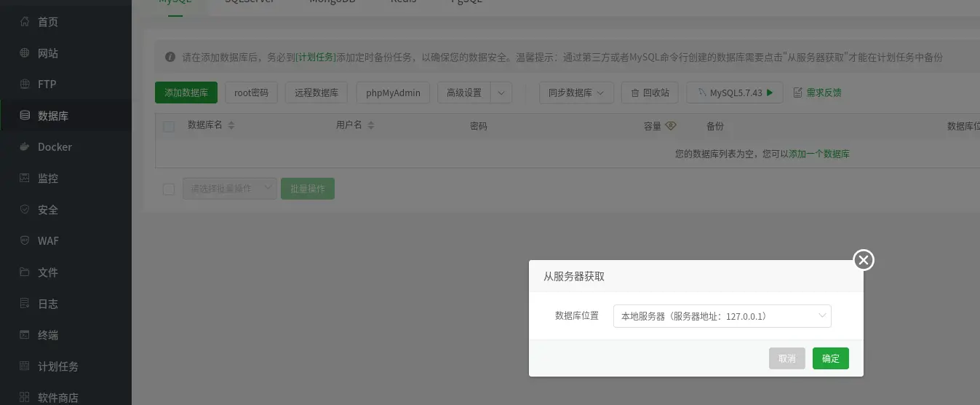980x405 pixels.
Task: Click the folder icon for 文件
Action: point(25,272)
